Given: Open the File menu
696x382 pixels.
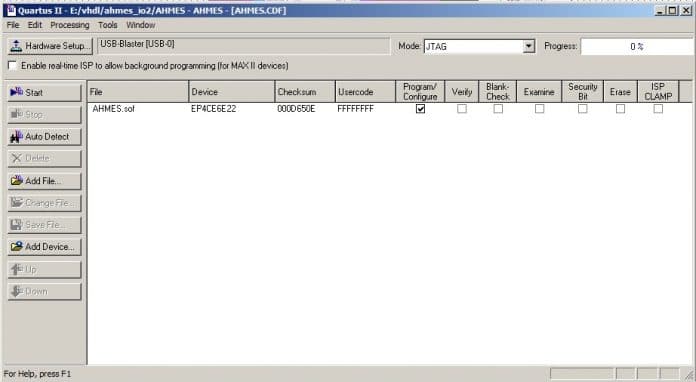Looking at the screenshot, I should point(13,25).
